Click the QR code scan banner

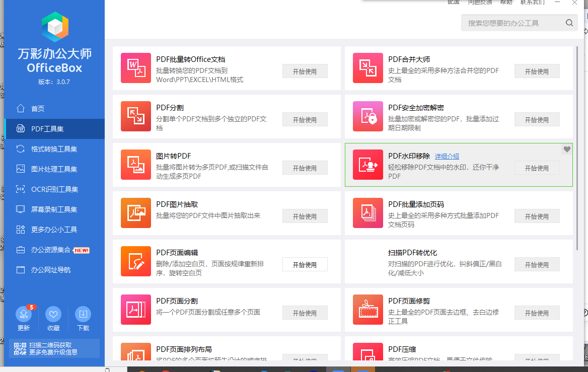pos(54,348)
